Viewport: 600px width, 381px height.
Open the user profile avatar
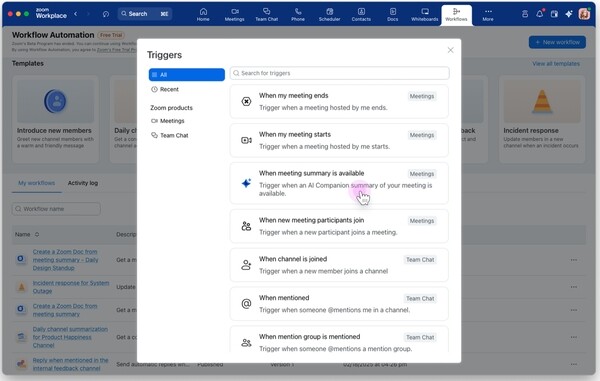coord(584,14)
